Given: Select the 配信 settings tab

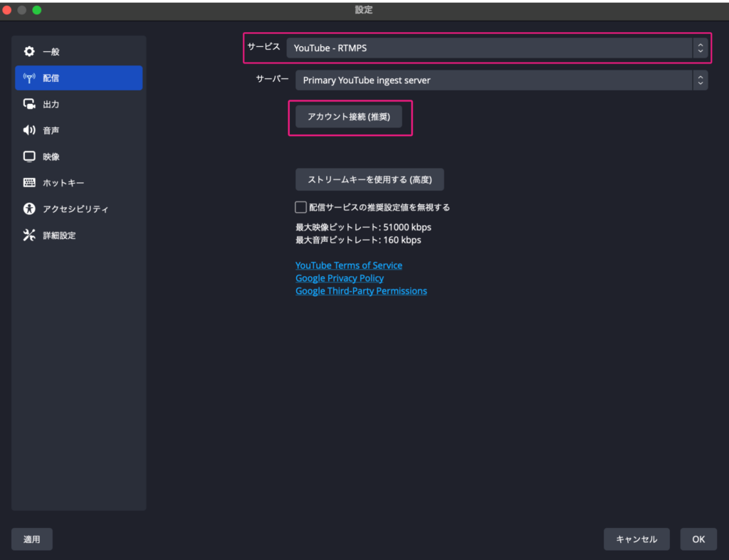Looking at the screenshot, I should click(78, 78).
